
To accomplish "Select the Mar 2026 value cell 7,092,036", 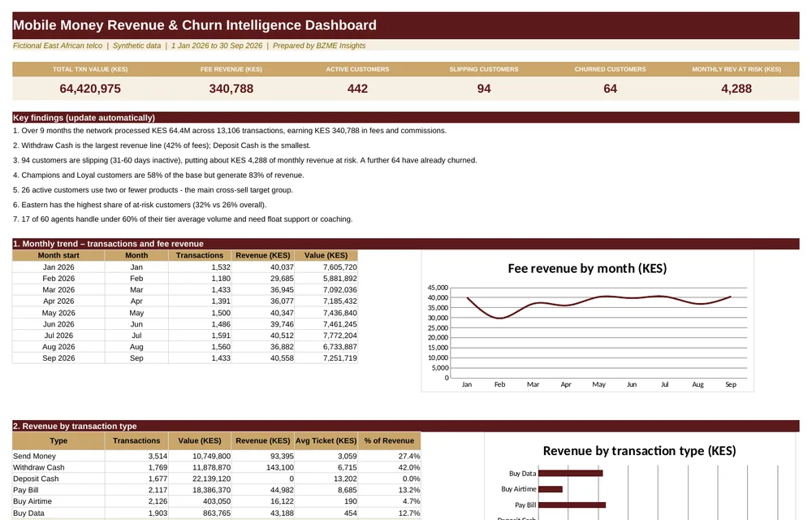I will pos(326,290).
